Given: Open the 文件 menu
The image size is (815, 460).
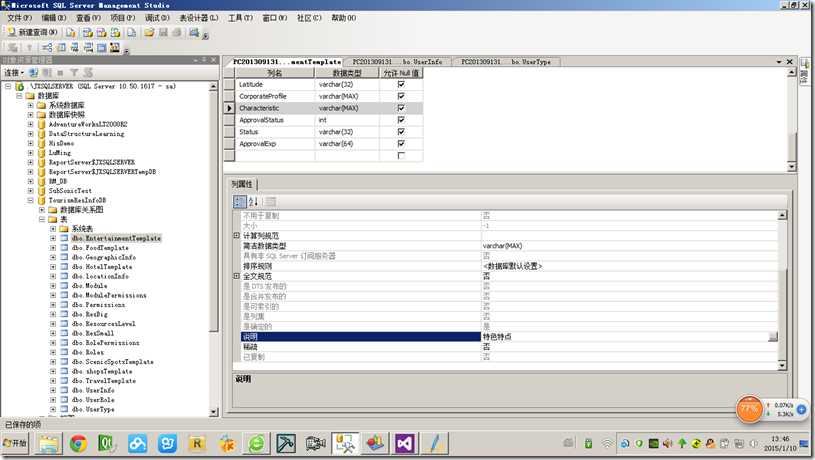Looking at the screenshot, I should [x=19, y=18].
